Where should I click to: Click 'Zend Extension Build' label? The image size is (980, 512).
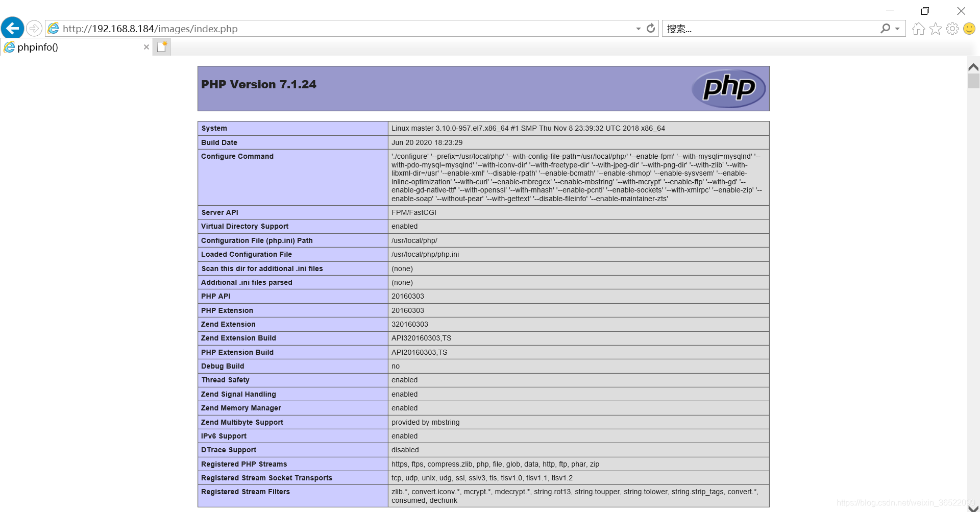pos(238,338)
